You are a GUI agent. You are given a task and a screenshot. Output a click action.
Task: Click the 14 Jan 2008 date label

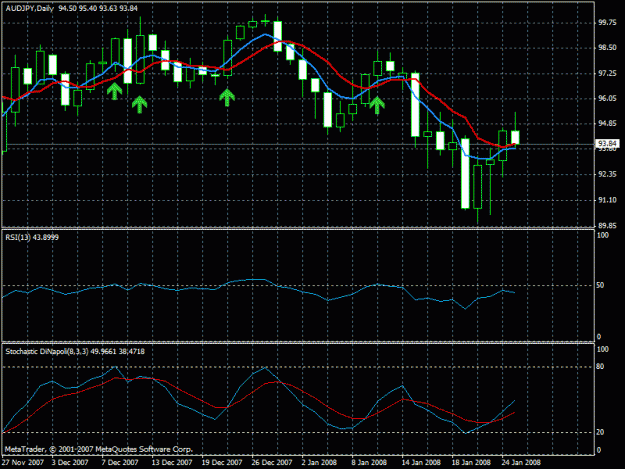point(421,462)
